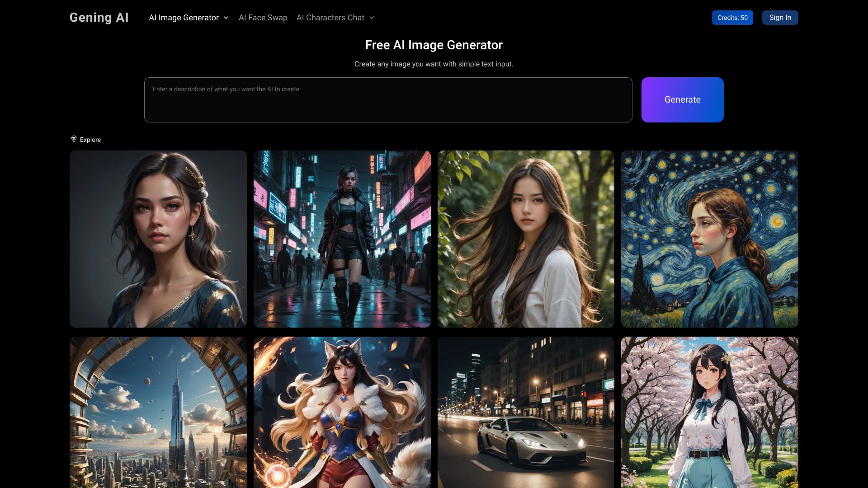Screen dimensions: 868x488
Task: Go to AI Face Swap page
Action: coord(263,18)
